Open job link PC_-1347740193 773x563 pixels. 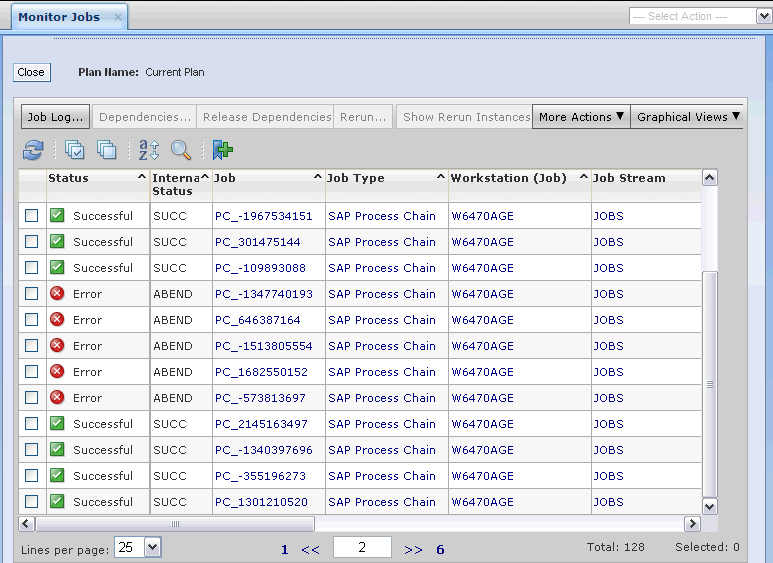click(x=263, y=294)
